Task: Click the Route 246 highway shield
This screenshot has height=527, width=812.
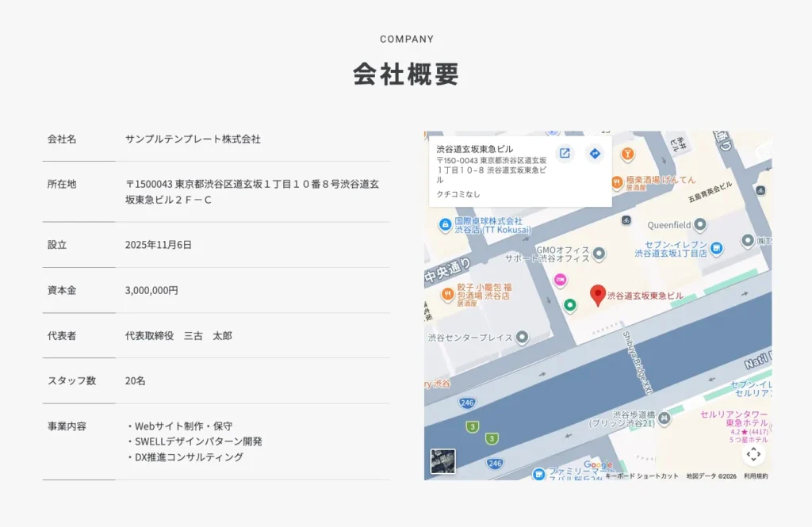Action: (466, 402)
